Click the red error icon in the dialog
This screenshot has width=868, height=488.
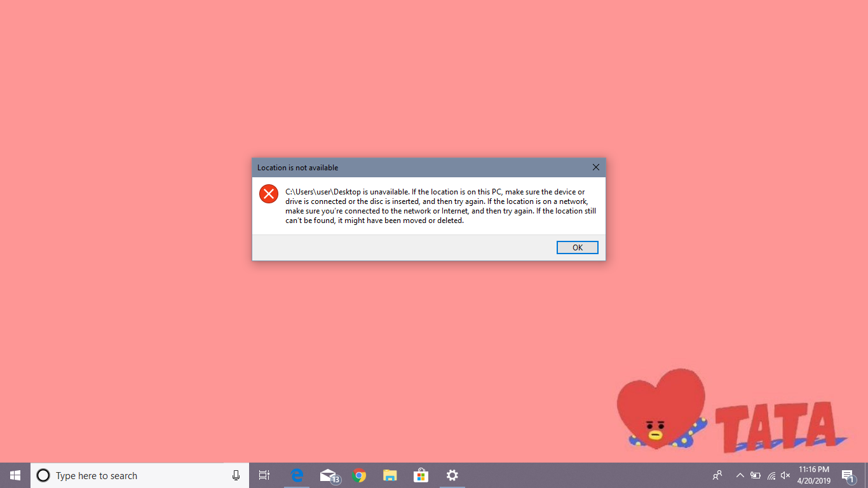click(269, 194)
